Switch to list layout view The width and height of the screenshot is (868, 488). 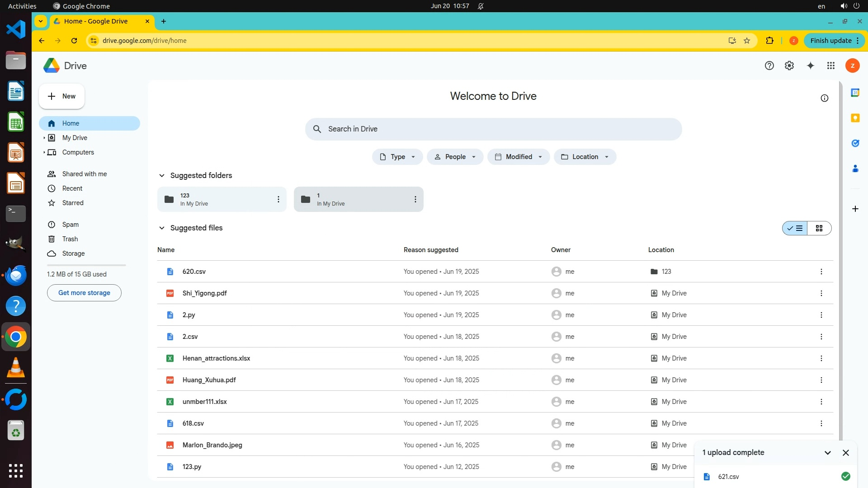point(795,228)
